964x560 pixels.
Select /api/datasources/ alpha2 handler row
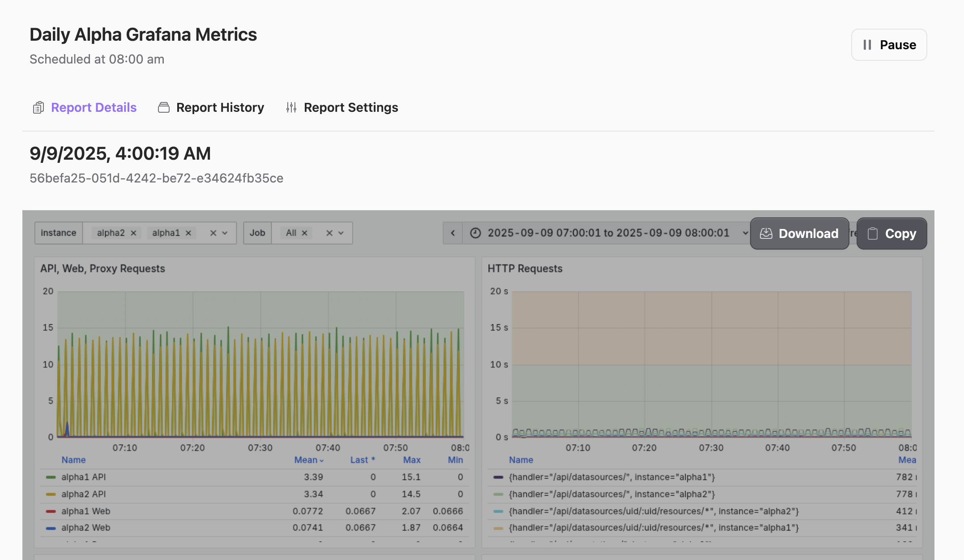702,494
